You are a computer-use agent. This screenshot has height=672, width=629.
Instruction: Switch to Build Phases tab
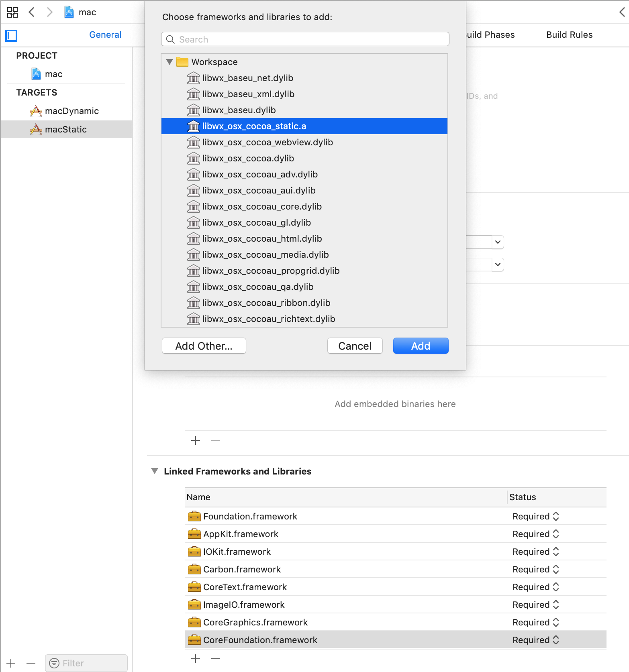click(x=490, y=35)
